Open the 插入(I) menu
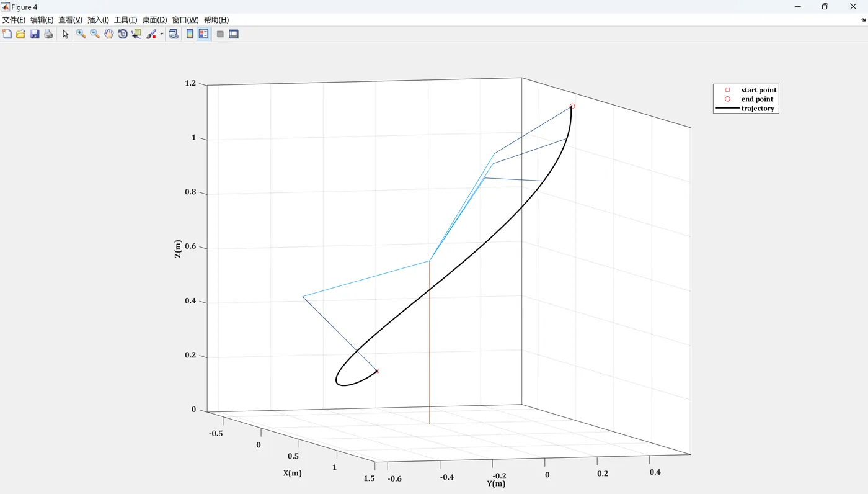This screenshot has height=494, width=868. (98, 20)
